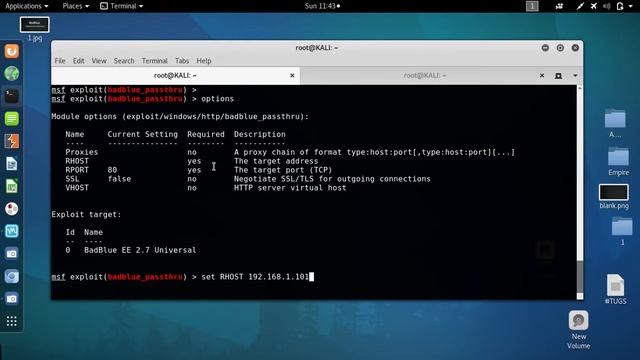
Task: Open the Places menu
Action: coord(76,6)
